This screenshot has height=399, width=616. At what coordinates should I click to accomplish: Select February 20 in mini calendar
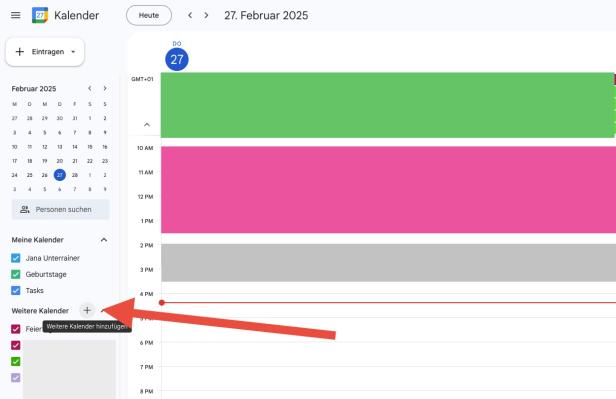tap(60, 161)
